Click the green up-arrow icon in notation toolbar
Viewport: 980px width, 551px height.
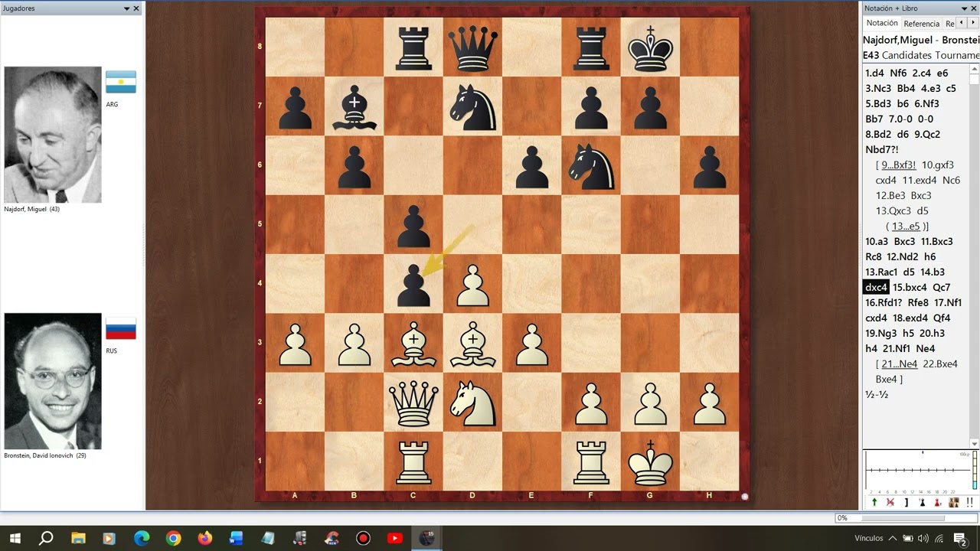[874, 503]
